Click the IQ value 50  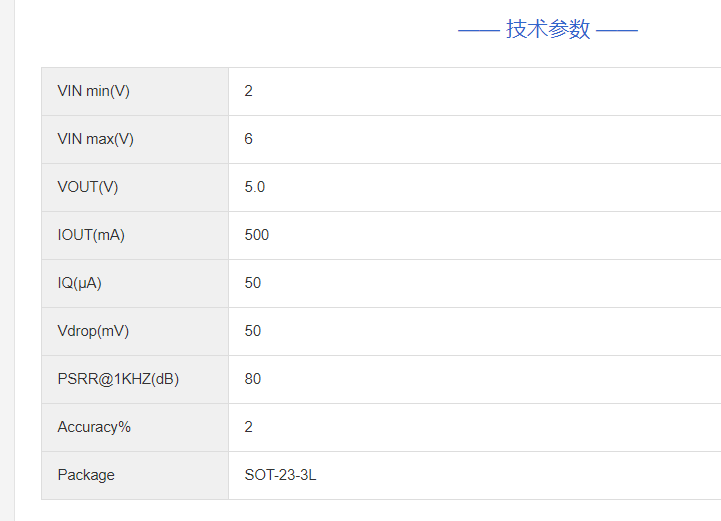tap(253, 283)
